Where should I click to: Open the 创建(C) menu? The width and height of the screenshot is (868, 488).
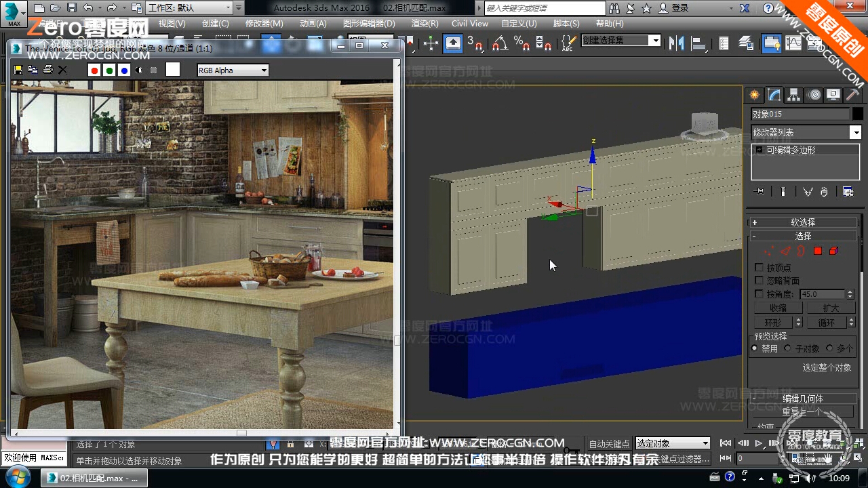pos(216,23)
